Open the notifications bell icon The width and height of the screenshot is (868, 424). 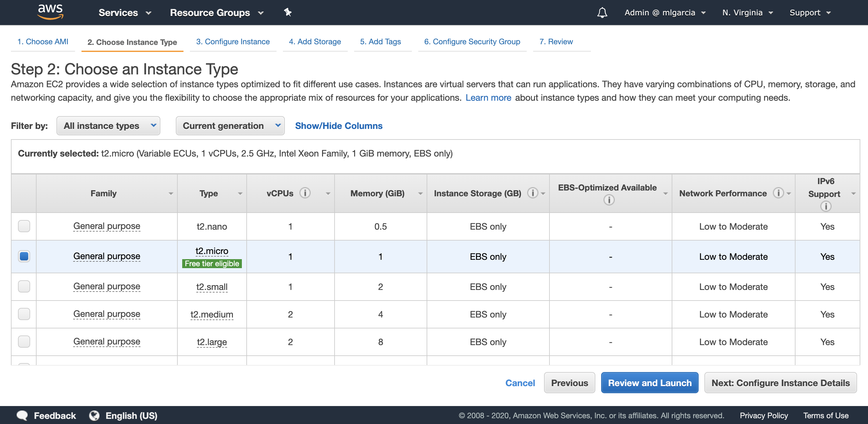point(602,13)
